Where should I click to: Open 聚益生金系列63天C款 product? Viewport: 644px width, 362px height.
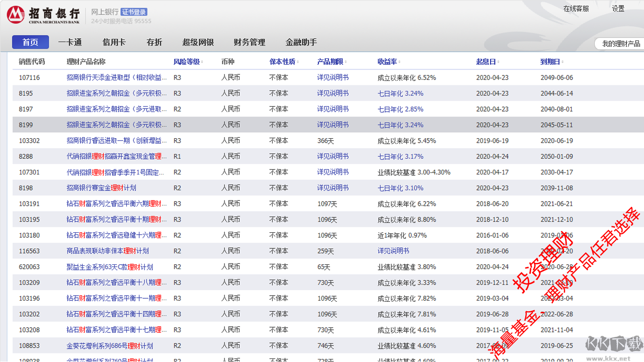110,267
